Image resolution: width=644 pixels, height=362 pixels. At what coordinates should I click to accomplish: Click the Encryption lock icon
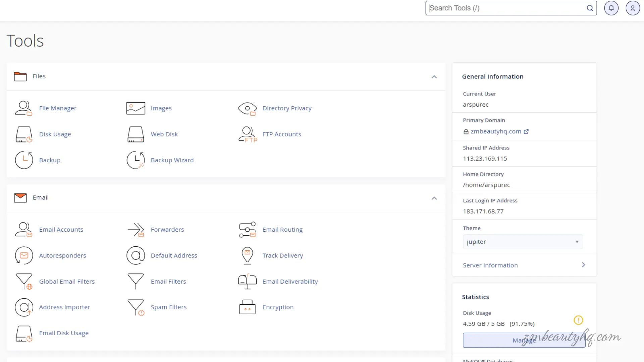coord(247,307)
